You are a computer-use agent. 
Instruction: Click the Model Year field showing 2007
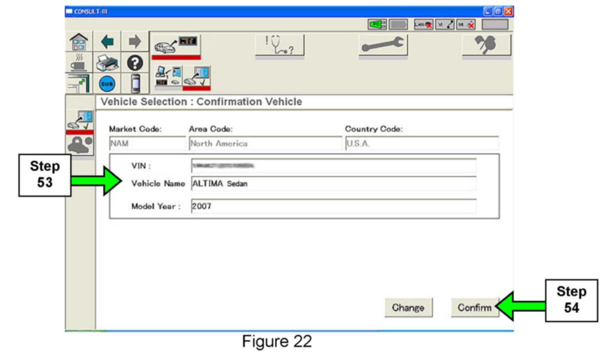333,206
